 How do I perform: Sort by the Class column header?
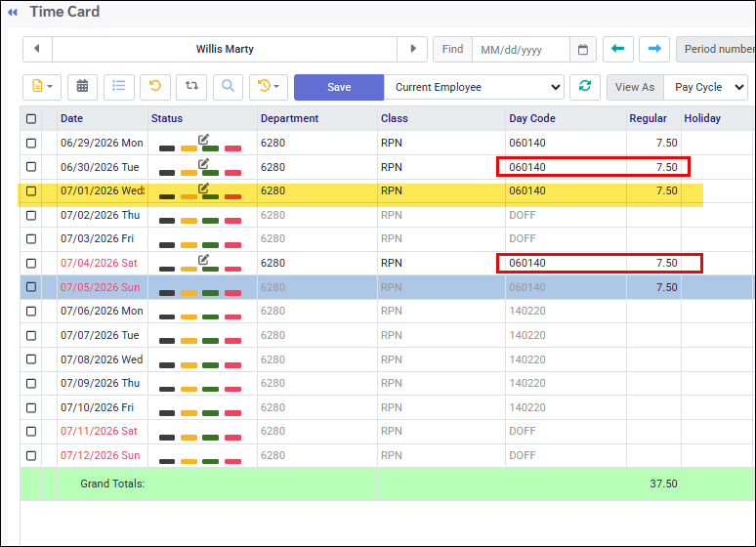(x=395, y=118)
